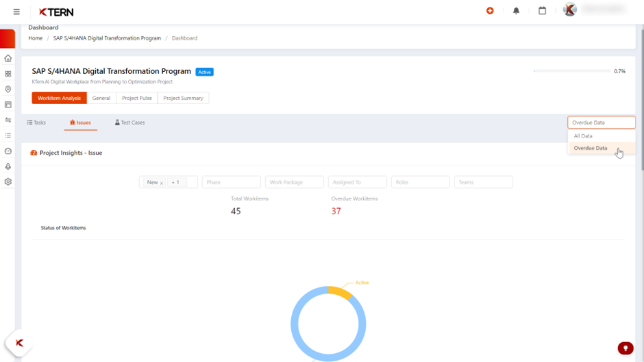The width and height of the screenshot is (644, 362).
Task: Open the calendar board icon in sidebar
Action: pos(8,105)
